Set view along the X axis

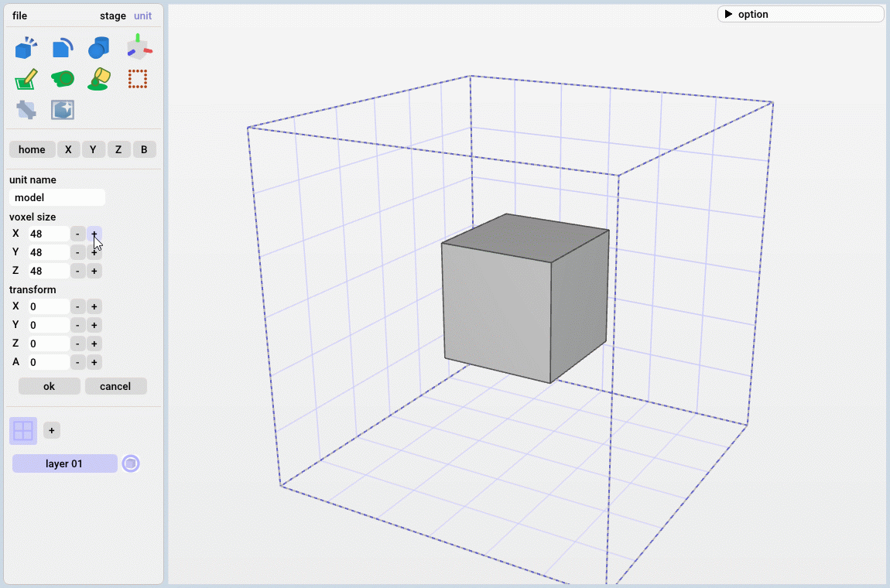pos(68,150)
